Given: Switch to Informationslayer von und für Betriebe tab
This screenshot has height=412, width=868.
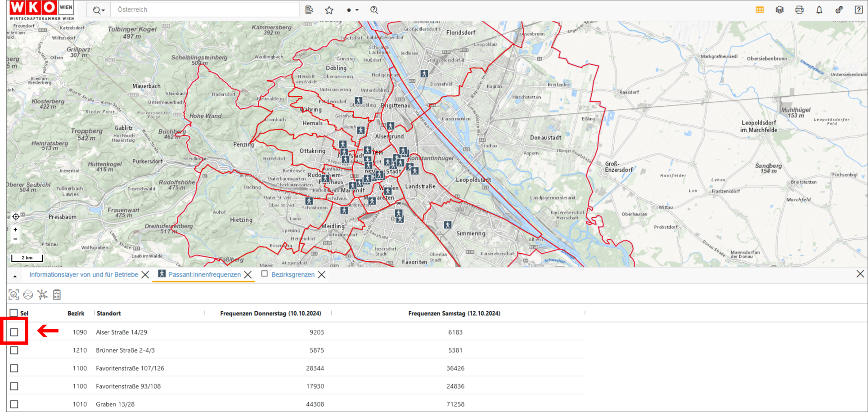Looking at the screenshot, I should point(84,274).
